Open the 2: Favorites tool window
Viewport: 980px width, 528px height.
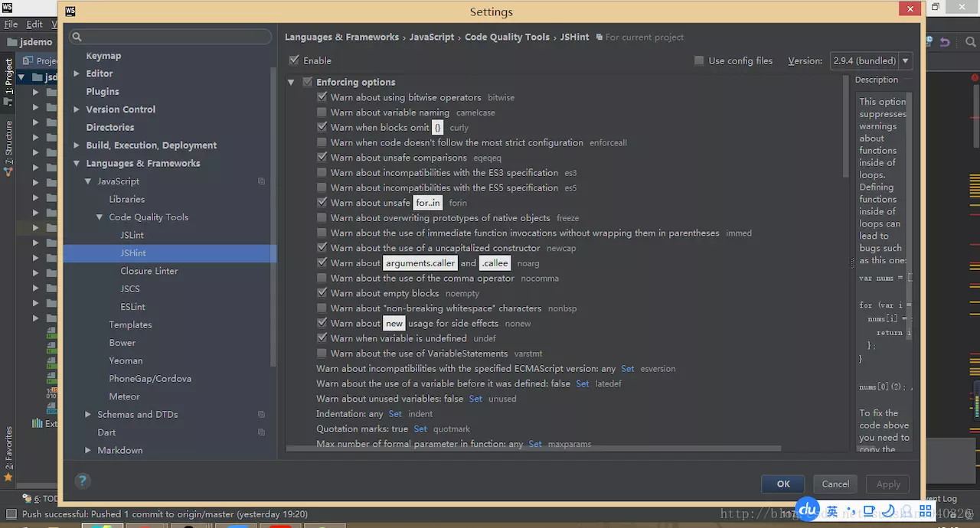9,453
